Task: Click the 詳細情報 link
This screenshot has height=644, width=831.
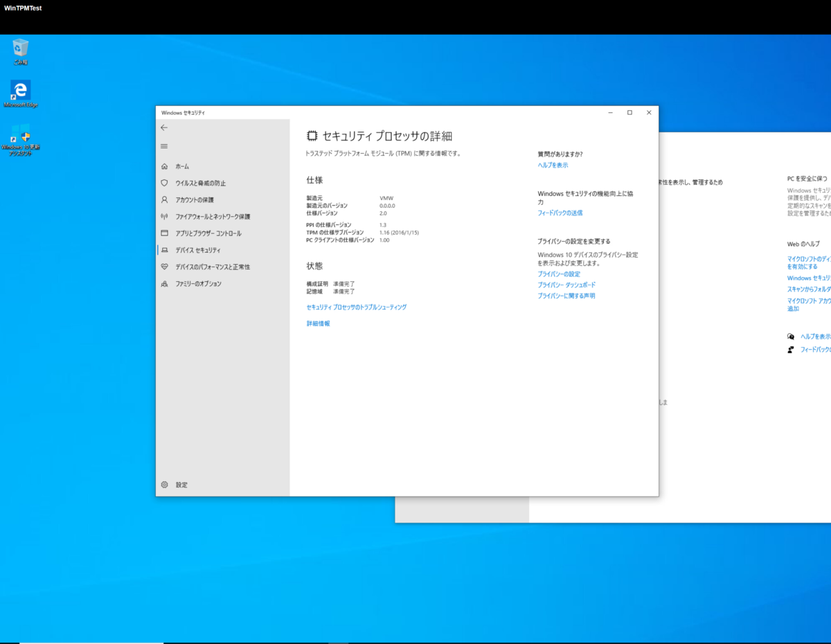Action: point(319,323)
